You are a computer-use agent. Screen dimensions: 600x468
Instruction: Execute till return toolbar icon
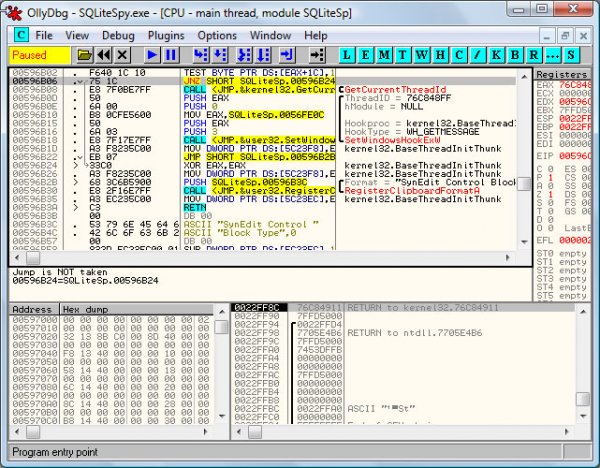(286, 55)
